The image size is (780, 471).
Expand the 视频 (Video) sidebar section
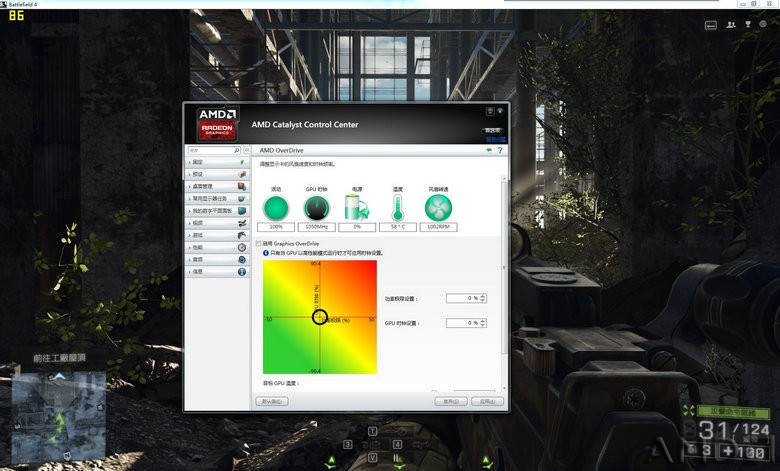[217, 223]
